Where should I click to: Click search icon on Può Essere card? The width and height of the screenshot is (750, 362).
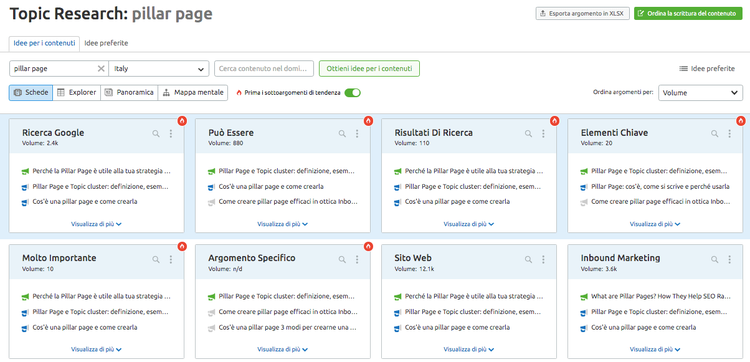pos(342,134)
